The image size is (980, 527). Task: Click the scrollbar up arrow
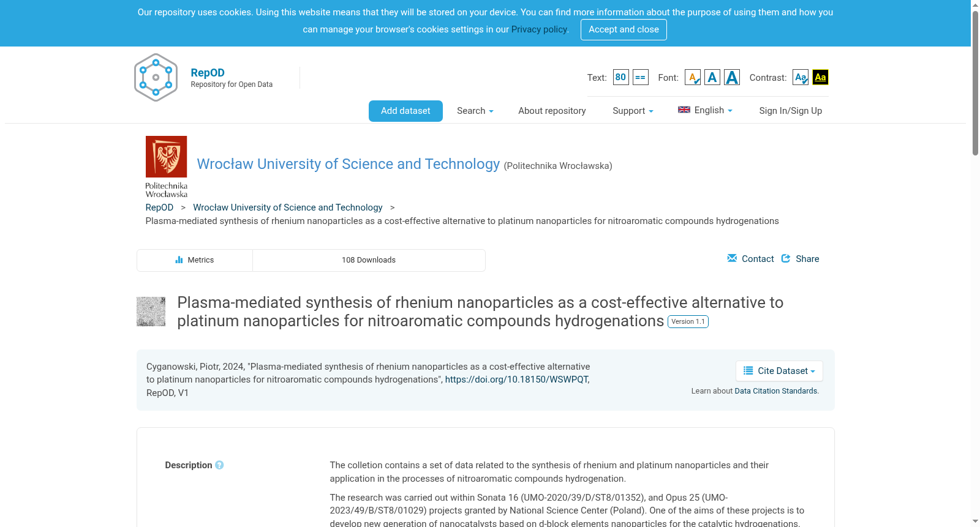975,5
